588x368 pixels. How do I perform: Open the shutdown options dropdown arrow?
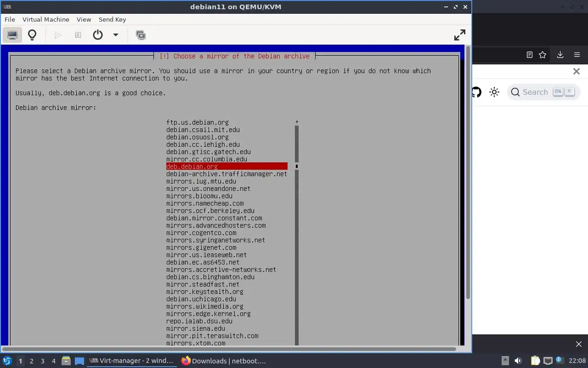pos(116,35)
